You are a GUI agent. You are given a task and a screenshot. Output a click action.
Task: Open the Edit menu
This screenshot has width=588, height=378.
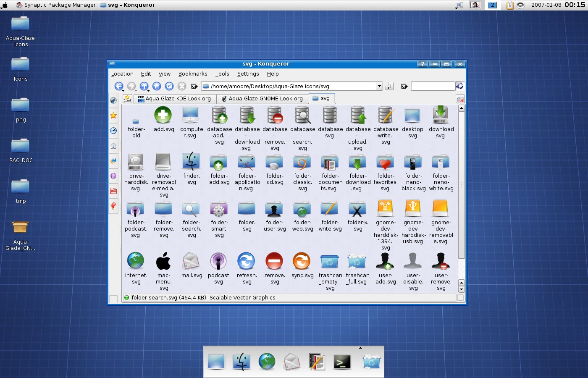(x=146, y=73)
